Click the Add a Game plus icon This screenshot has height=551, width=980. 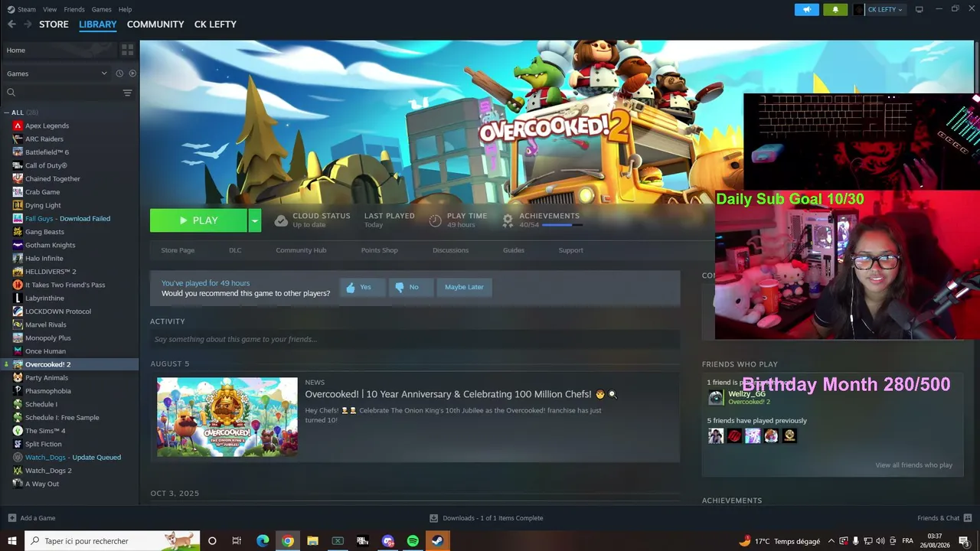pyautogui.click(x=11, y=518)
